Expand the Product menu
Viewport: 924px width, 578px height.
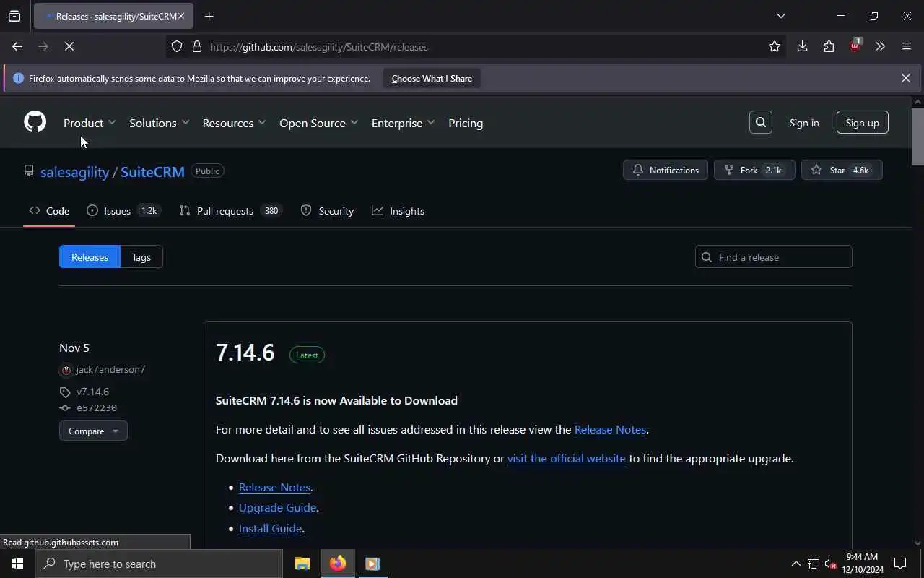pyautogui.click(x=90, y=123)
